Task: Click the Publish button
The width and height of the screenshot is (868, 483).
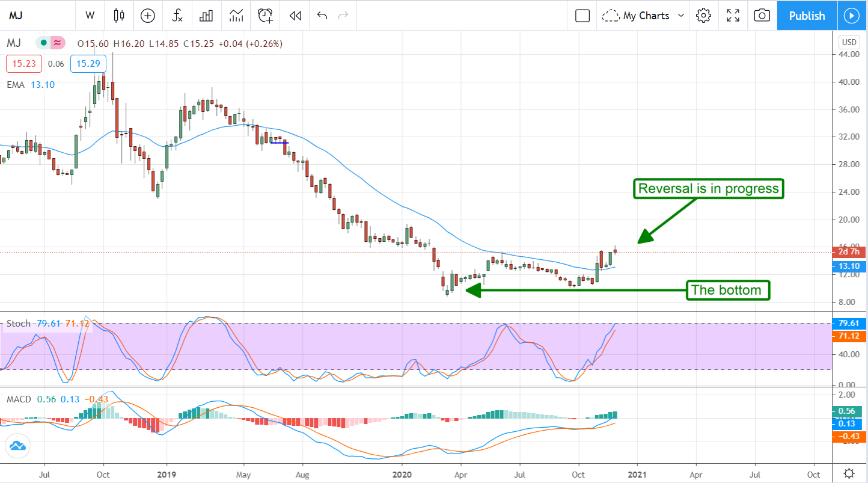Action: [807, 16]
